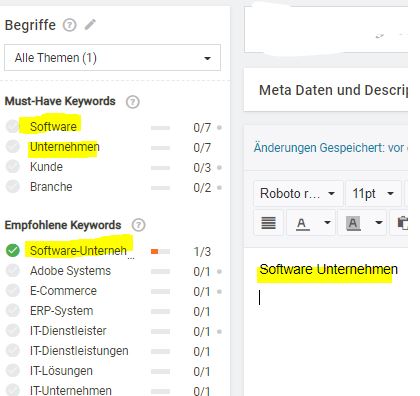This screenshot has height=396, width=420.
Task: Click the help icon next to Begriffe
Action: click(70, 25)
